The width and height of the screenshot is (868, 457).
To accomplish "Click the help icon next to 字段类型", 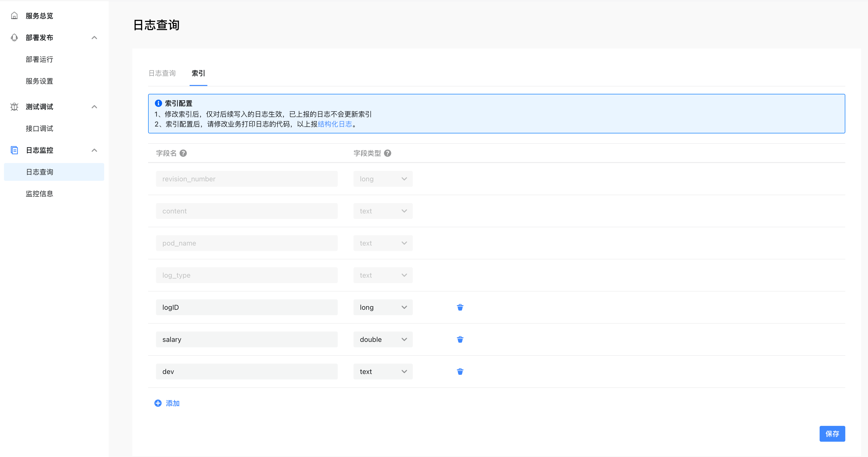I will coord(388,153).
